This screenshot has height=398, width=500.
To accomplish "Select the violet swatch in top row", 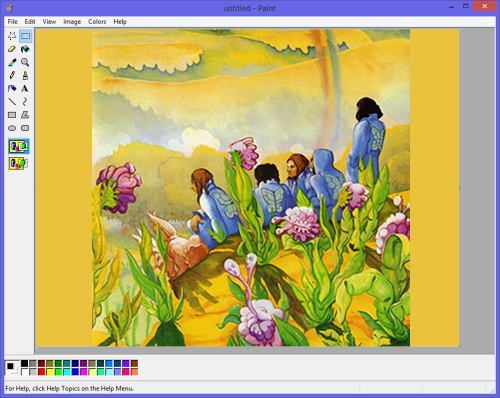I will pyautogui.click(x=126, y=364).
